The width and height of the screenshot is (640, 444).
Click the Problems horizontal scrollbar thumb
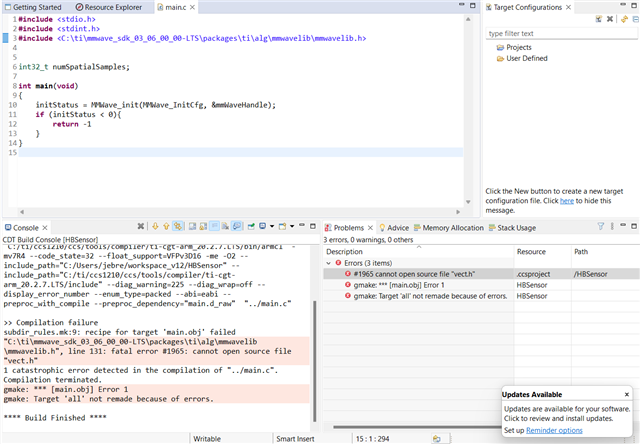tap(417, 427)
